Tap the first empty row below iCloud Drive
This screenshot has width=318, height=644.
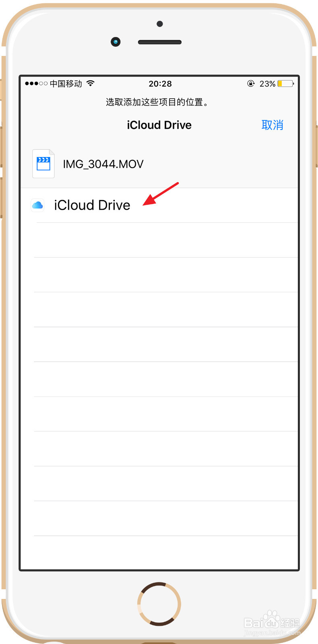[x=159, y=240]
